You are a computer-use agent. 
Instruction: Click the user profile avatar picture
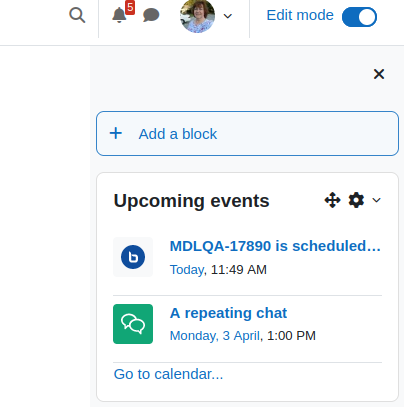pyautogui.click(x=197, y=16)
